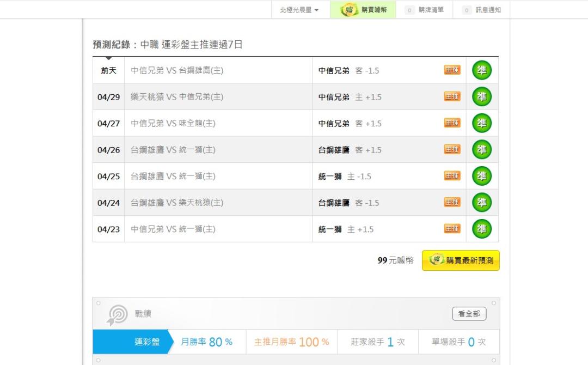Image resolution: width=588 pixels, height=365 pixels.
Task: Click the 準 badge in the 04/27 row
Action: coord(482,123)
